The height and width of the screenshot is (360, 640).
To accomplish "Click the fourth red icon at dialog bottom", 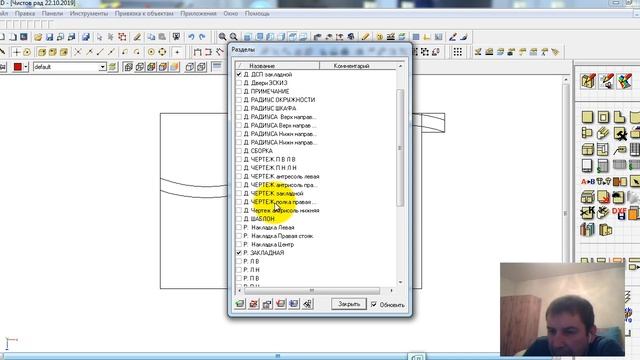I will pos(280,304).
